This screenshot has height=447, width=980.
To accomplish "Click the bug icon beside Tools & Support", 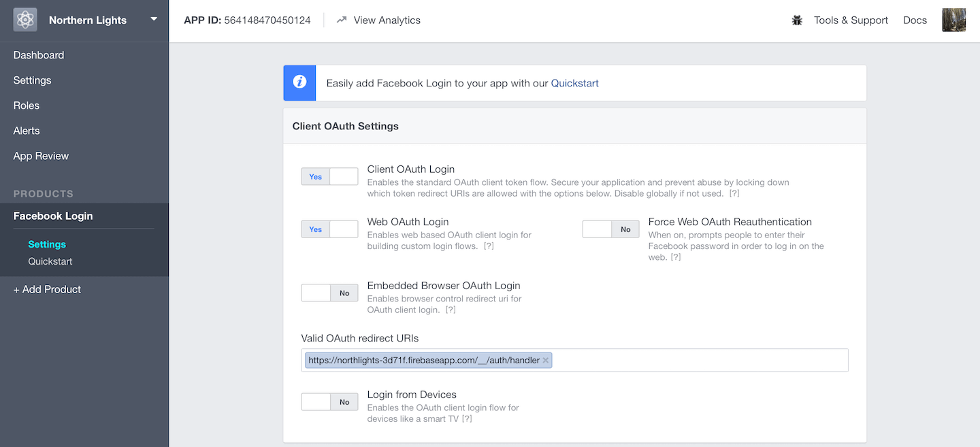I will [798, 20].
